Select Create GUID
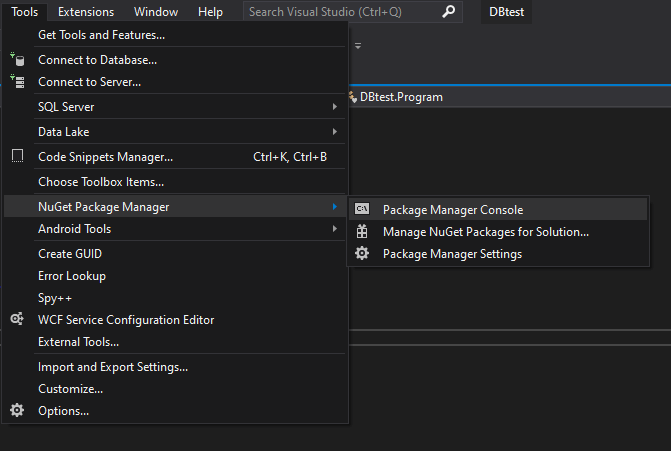 click(175, 254)
